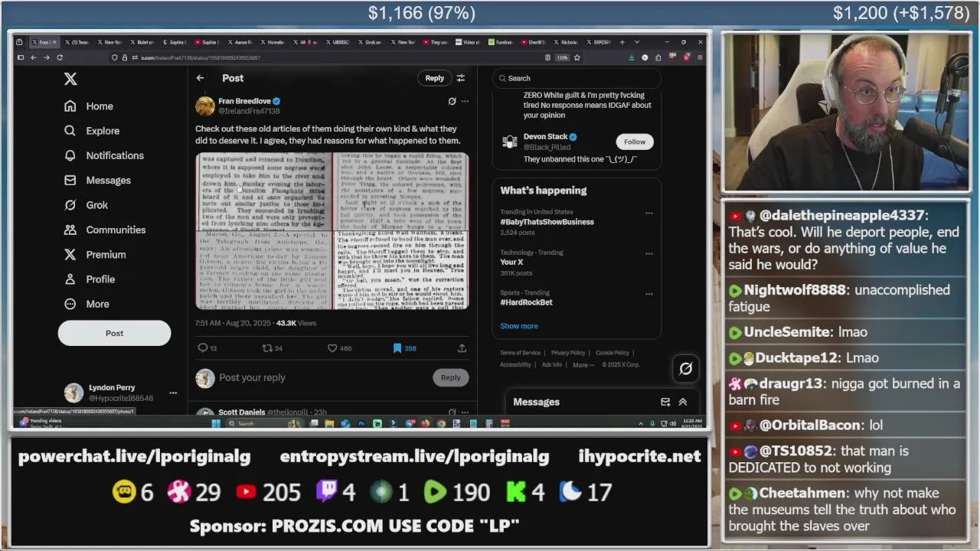The width and height of the screenshot is (980, 551).
Task: Toggle the bookmark icon showing 358
Action: [x=397, y=348]
